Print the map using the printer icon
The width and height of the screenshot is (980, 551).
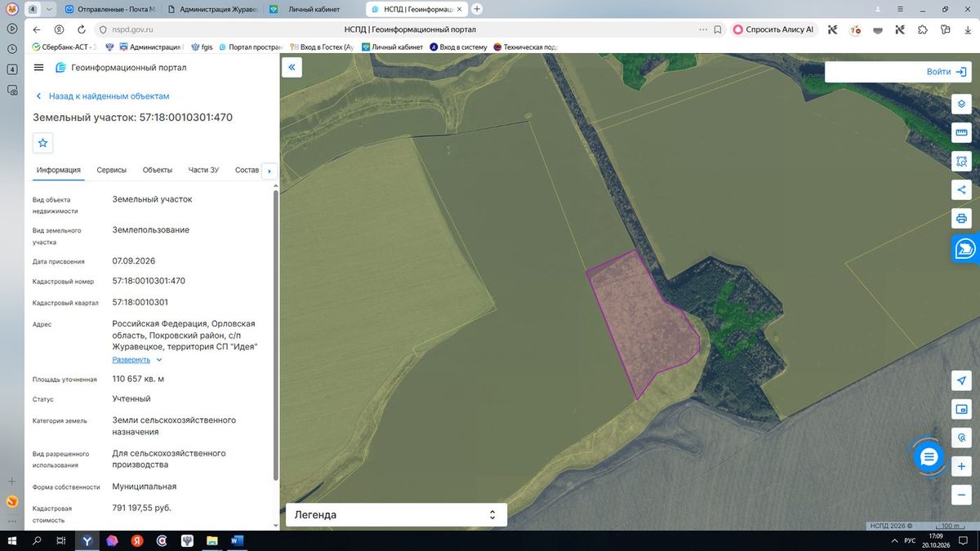[961, 219]
